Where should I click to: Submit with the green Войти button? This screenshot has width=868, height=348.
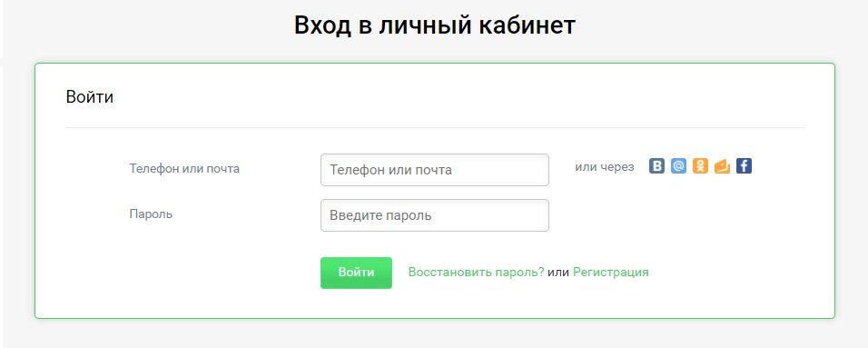coord(356,273)
